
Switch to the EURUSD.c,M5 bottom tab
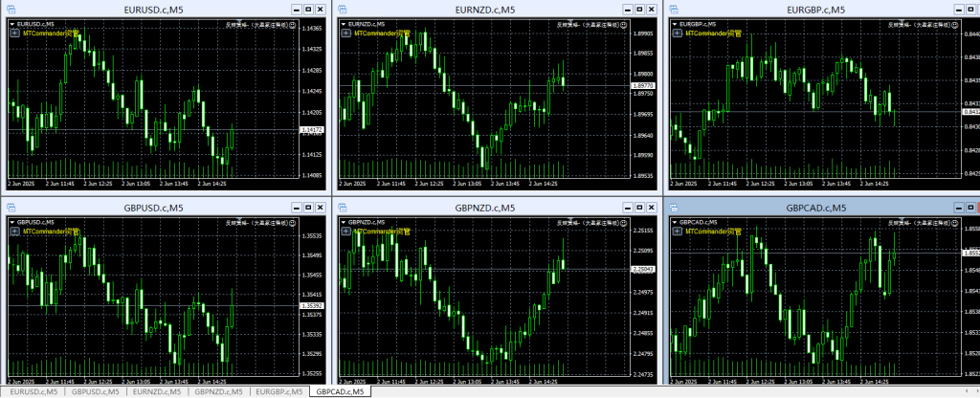click(33, 391)
